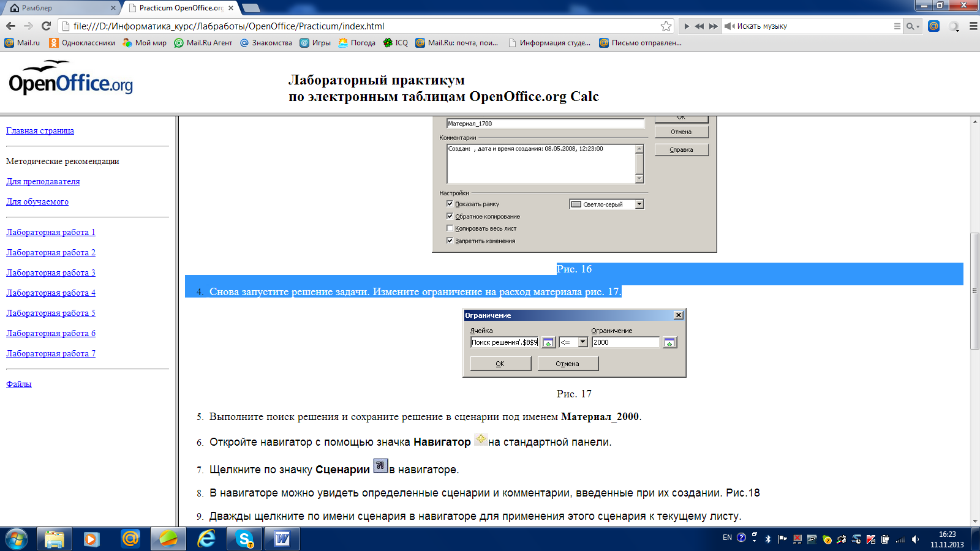Open the music search magnifier dropdown
The height and width of the screenshot is (551, 980).
913,26
